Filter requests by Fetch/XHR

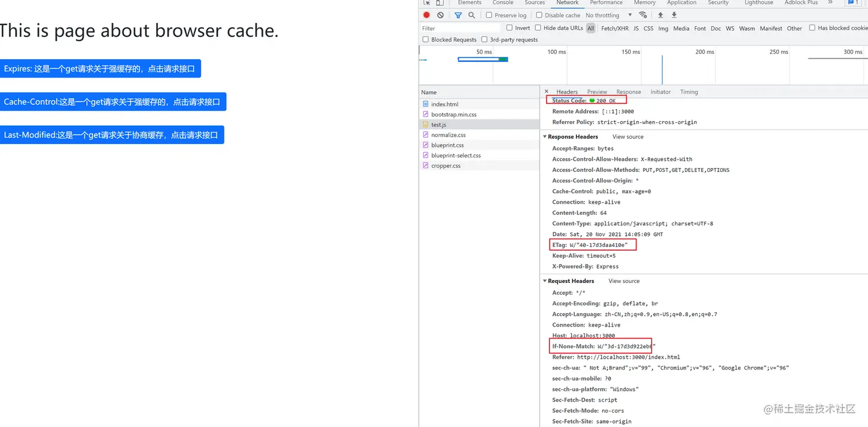pyautogui.click(x=615, y=28)
